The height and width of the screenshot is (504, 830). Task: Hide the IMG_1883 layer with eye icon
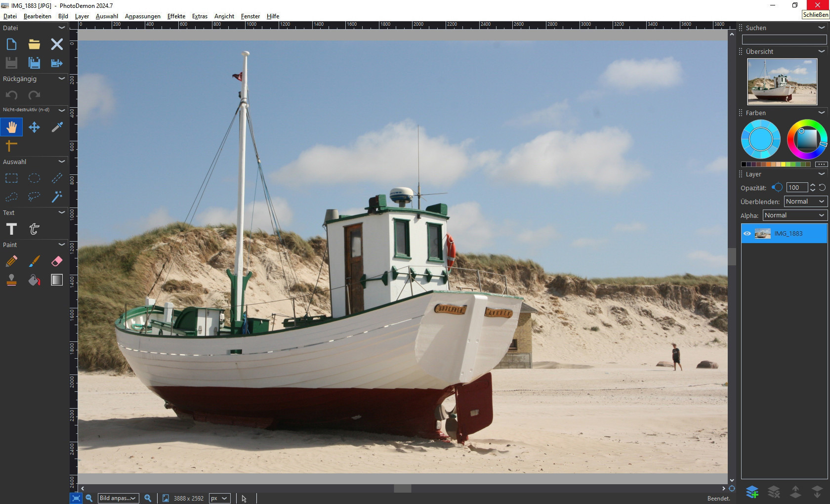point(747,234)
